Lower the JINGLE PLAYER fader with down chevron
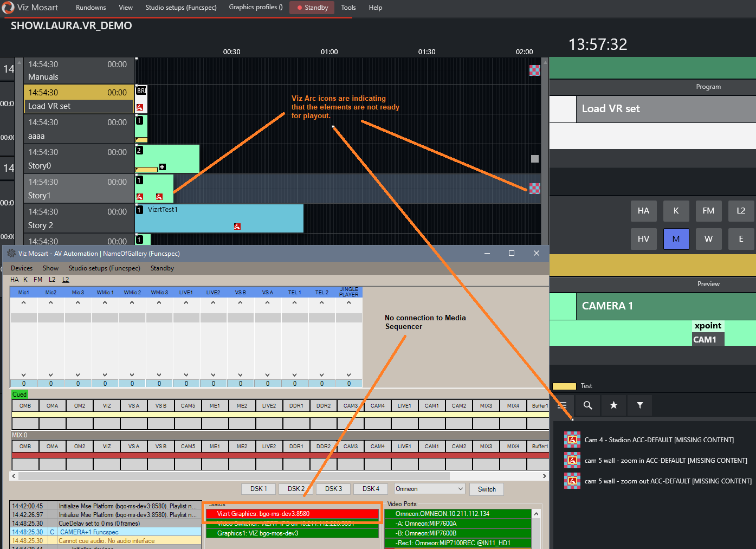Image resolution: width=756 pixels, height=549 pixels. (x=348, y=374)
